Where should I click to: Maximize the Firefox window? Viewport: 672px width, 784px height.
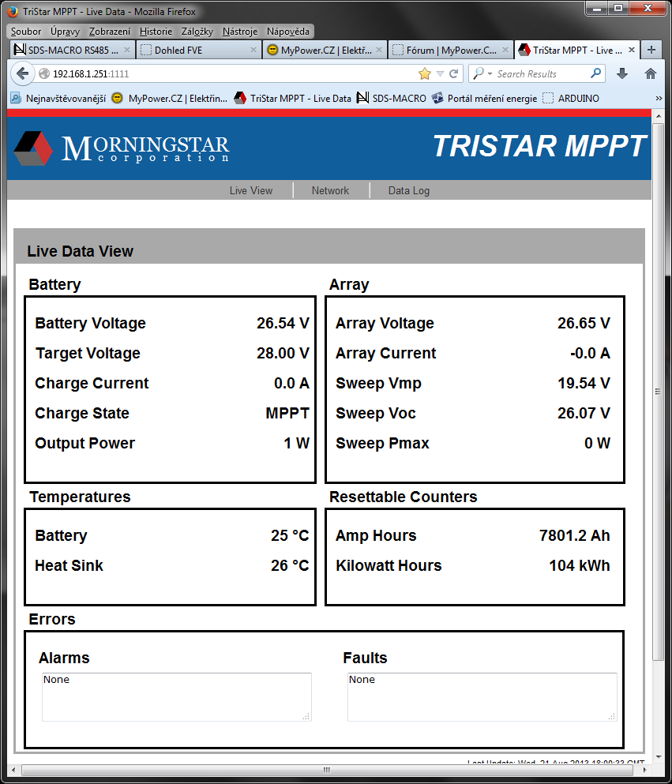pyautogui.click(x=618, y=7)
